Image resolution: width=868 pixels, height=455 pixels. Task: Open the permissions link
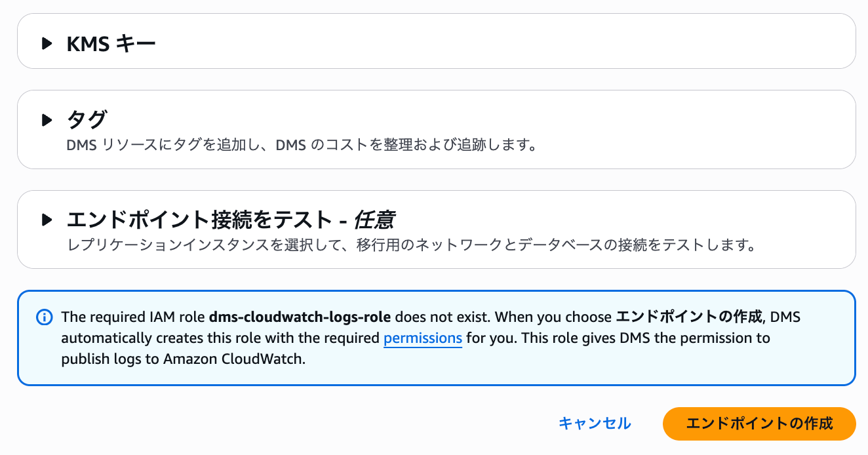(x=423, y=338)
